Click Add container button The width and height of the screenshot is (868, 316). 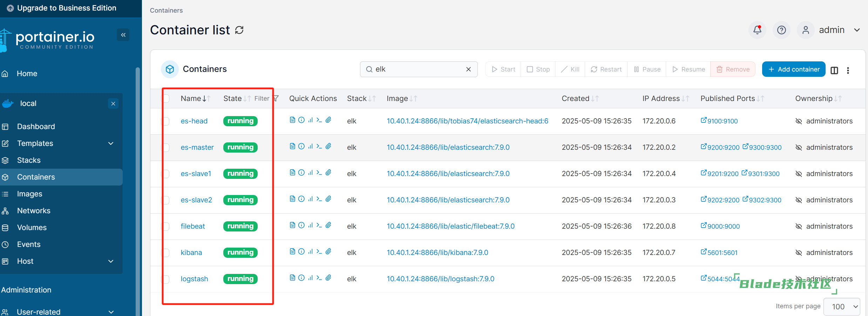pyautogui.click(x=794, y=69)
